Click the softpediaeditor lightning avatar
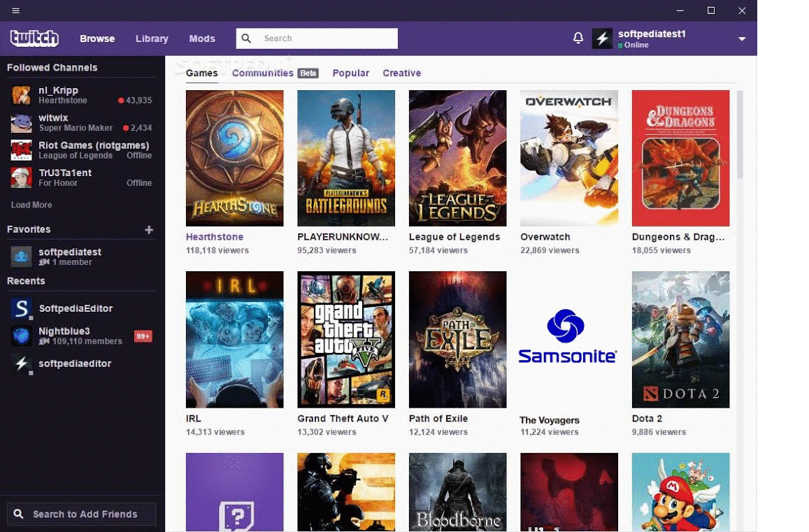809x532 pixels. (x=21, y=364)
